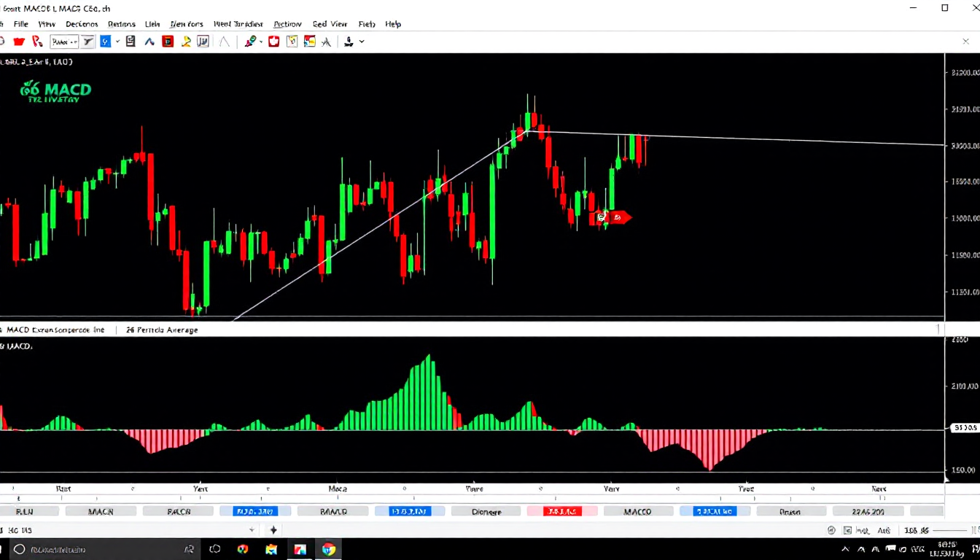Image resolution: width=980 pixels, height=560 pixels.
Task: Click the red square icon after marker tool
Action: tap(274, 42)
